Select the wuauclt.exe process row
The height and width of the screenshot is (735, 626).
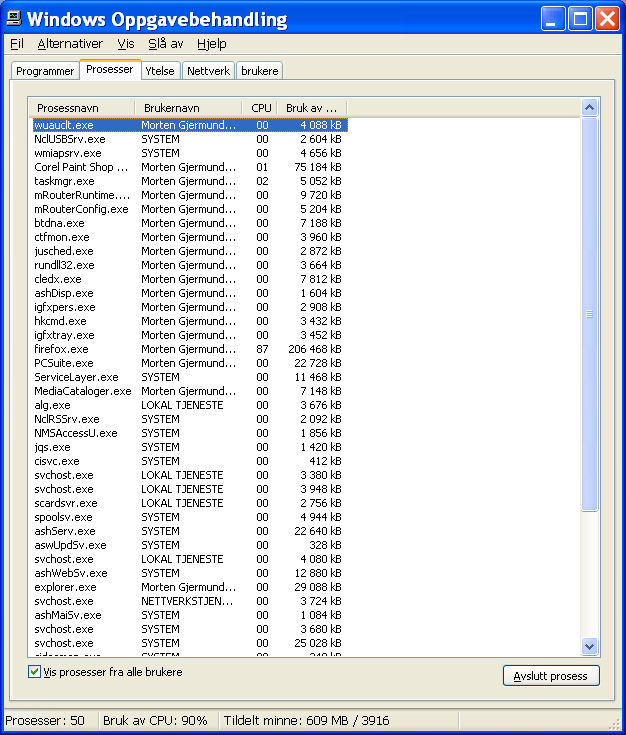(x=190, y=125)
